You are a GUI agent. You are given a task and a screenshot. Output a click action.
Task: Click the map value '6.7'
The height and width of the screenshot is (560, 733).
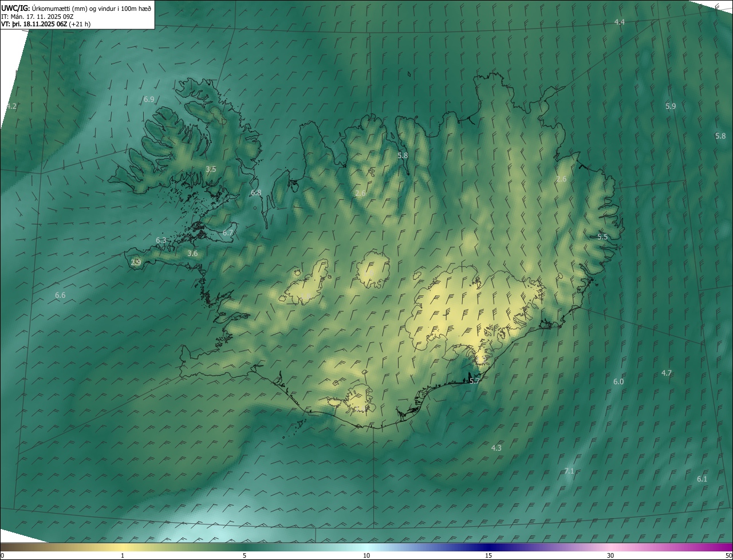coord(228,233)
